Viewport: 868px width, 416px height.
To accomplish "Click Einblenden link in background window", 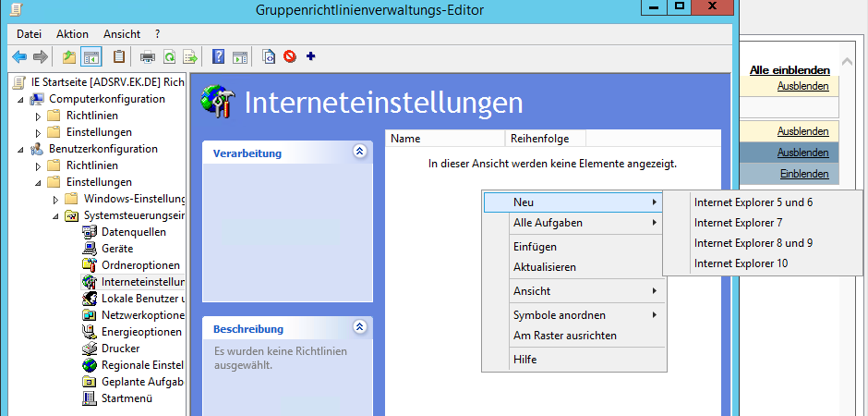I will point(804,174).
